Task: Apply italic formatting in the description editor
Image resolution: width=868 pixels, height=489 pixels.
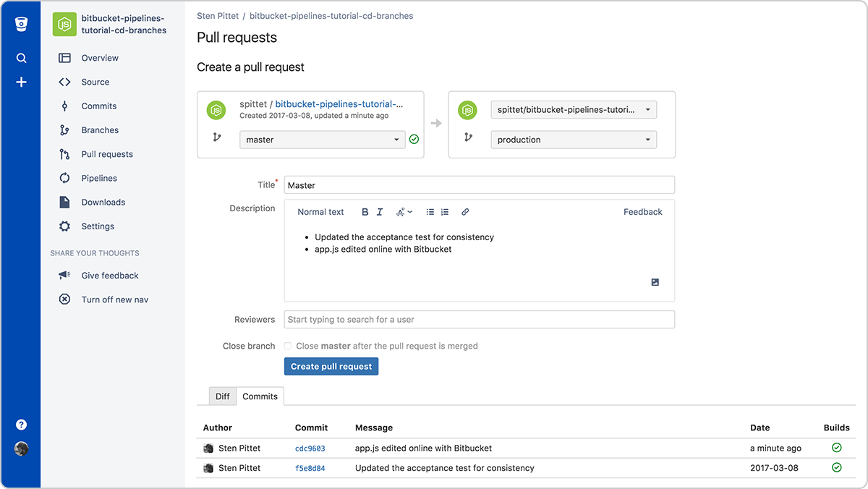Action: coord(379,211)
